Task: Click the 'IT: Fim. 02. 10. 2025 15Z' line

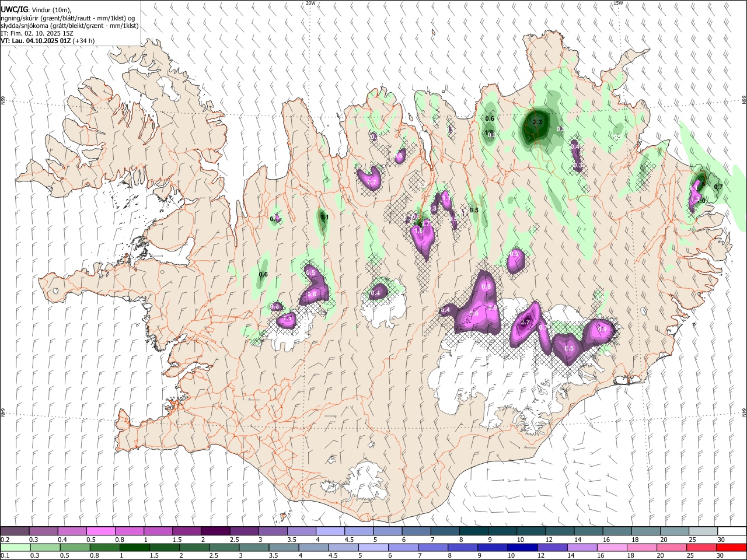Action: click(37, 33)
